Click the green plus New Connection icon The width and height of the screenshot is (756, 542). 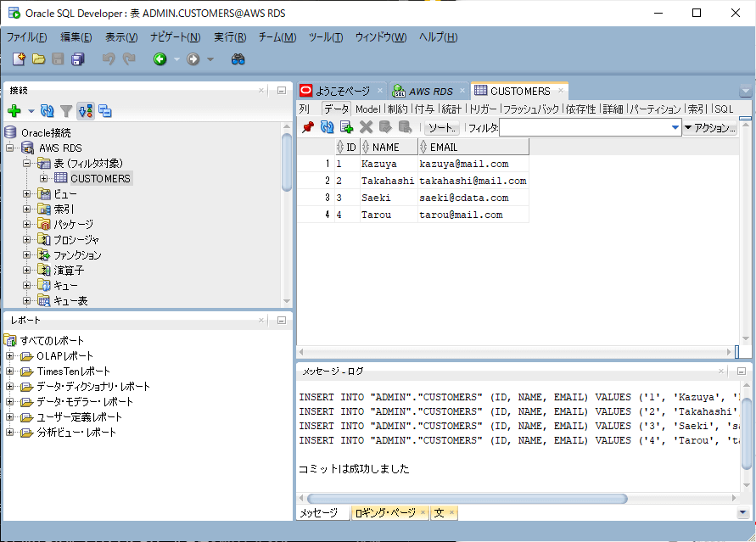tap(14, 111)
